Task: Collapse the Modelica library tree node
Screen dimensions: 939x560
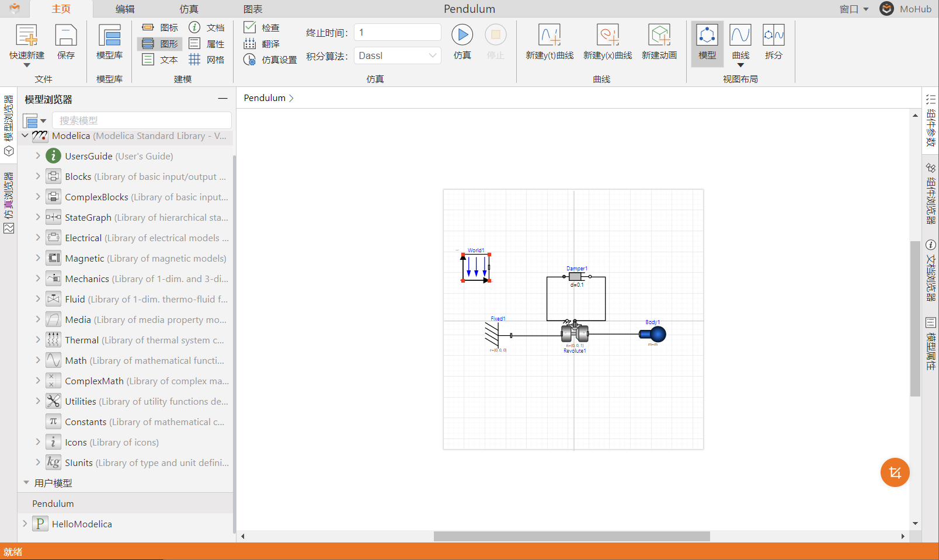Action: 25,135
